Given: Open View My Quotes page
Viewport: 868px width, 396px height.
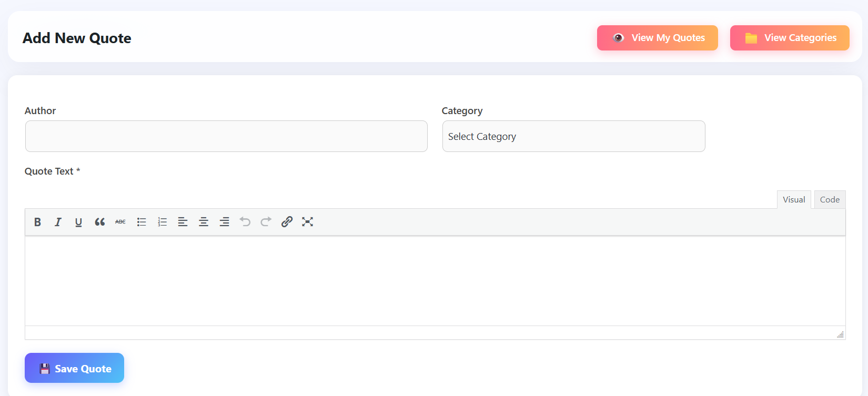Looking at the screenshot, I should [658, 38].
